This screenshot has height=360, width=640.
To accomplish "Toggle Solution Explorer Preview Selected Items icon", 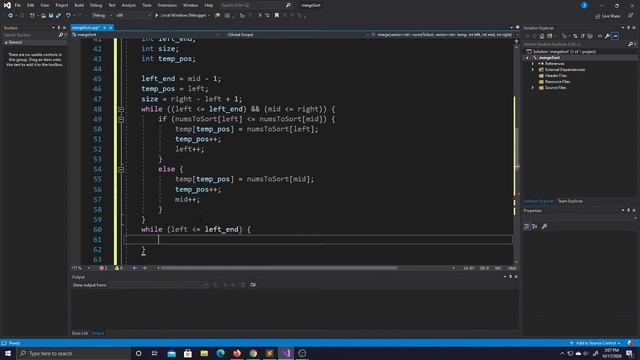I will [x=615, y=36].
